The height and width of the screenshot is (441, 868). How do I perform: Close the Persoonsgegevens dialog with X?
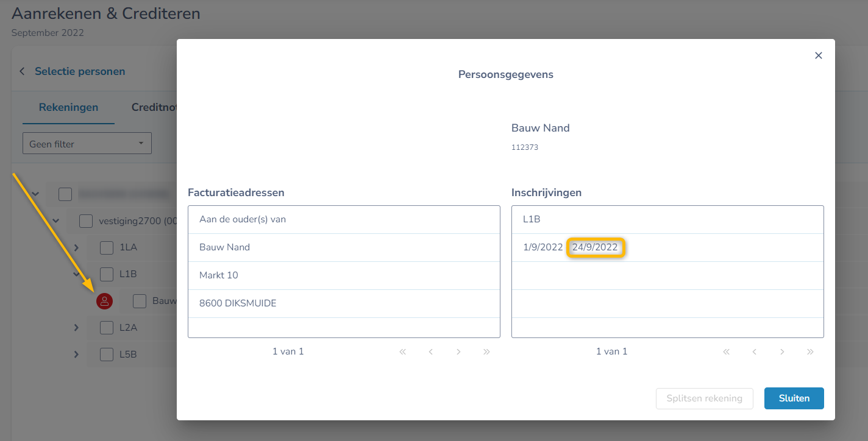tap(819, 55)
